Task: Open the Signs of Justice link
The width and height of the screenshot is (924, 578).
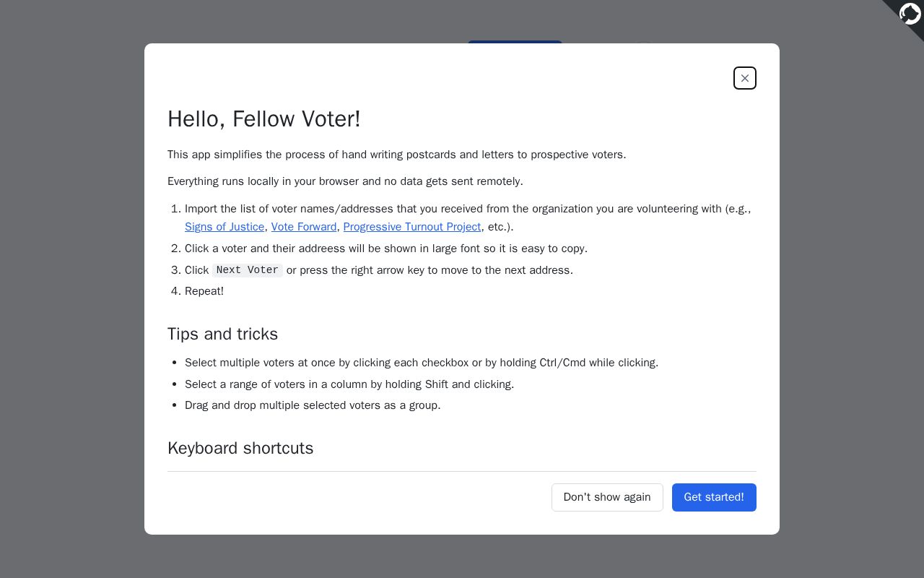Action: tap(225, 227)
